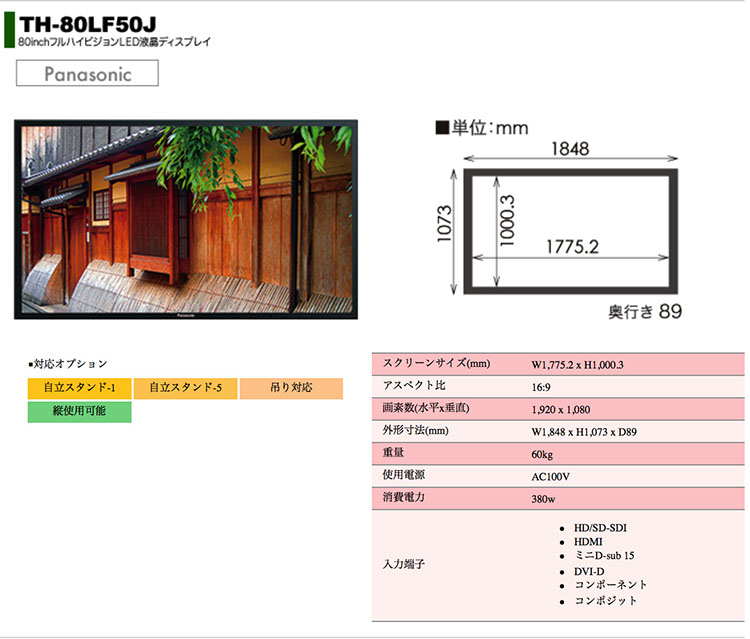This screenshot has width=750, height=639.
Task: Click the スクリーンサイズ(mm) row label
Action: (436, 364)
